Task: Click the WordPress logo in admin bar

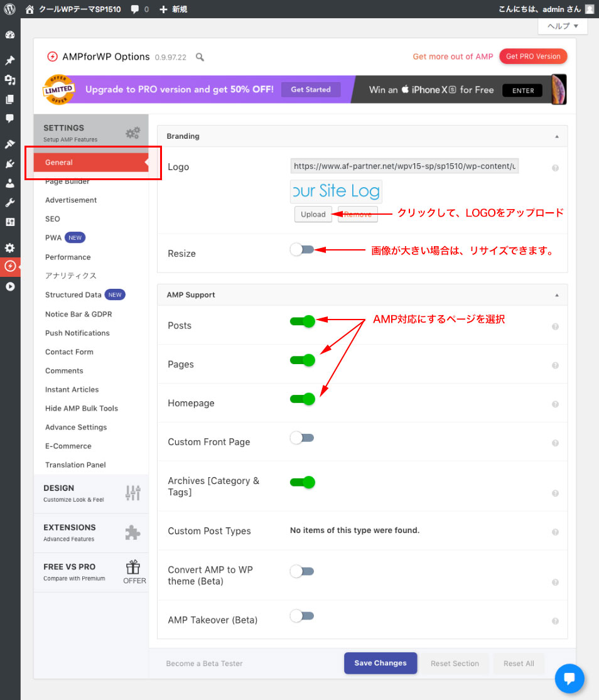Action: 10,9
